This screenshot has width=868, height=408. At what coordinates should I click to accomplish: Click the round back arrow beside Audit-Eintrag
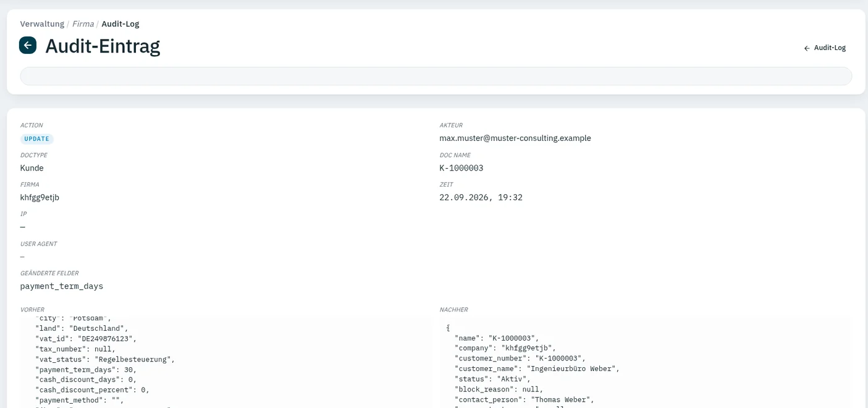pyautogui.click(x=28, y=45)
